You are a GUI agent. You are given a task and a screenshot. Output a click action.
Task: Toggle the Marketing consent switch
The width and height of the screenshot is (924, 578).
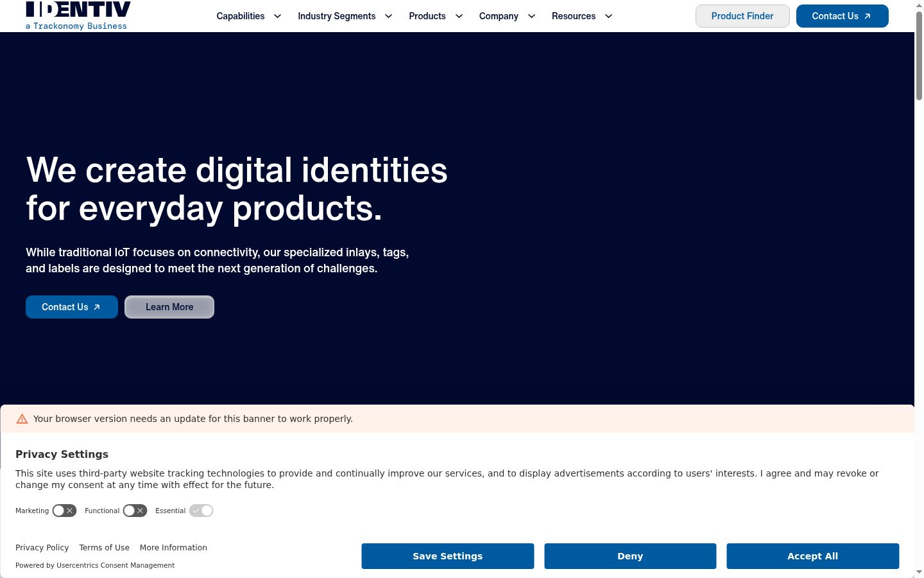[x=64, y=511]
